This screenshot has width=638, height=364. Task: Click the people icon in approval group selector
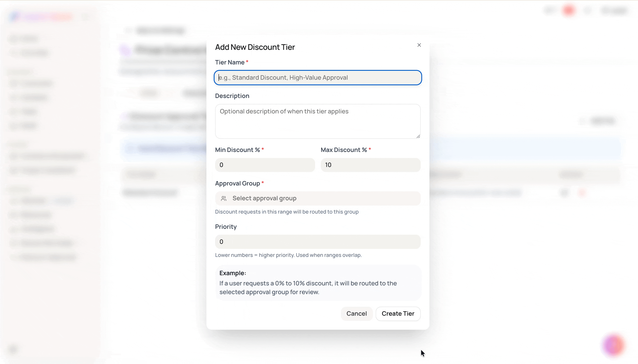[x=223, y=199]
